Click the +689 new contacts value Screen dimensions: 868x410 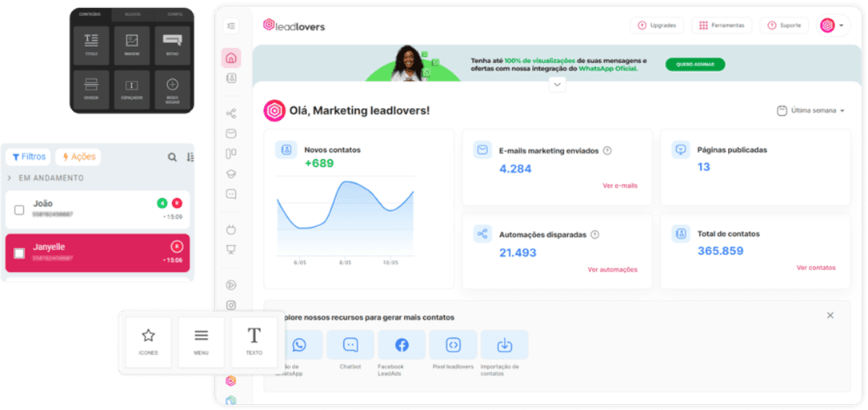[319, 164]
